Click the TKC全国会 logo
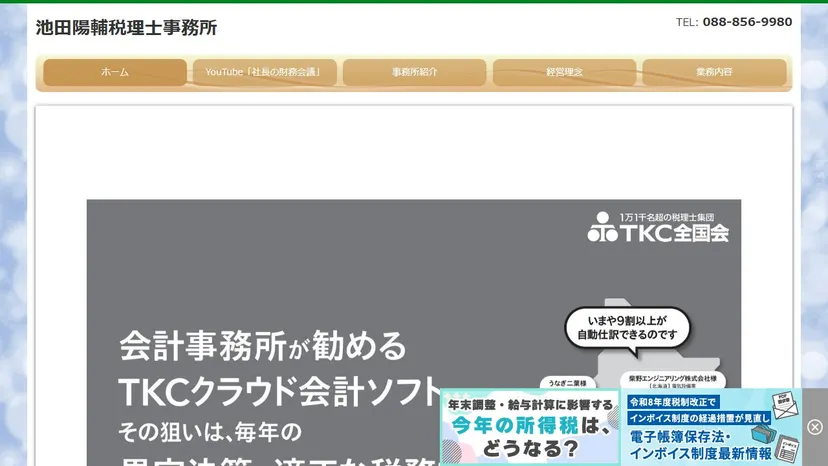The height and width of the screenshot is (466, 828). pos(658,228)
